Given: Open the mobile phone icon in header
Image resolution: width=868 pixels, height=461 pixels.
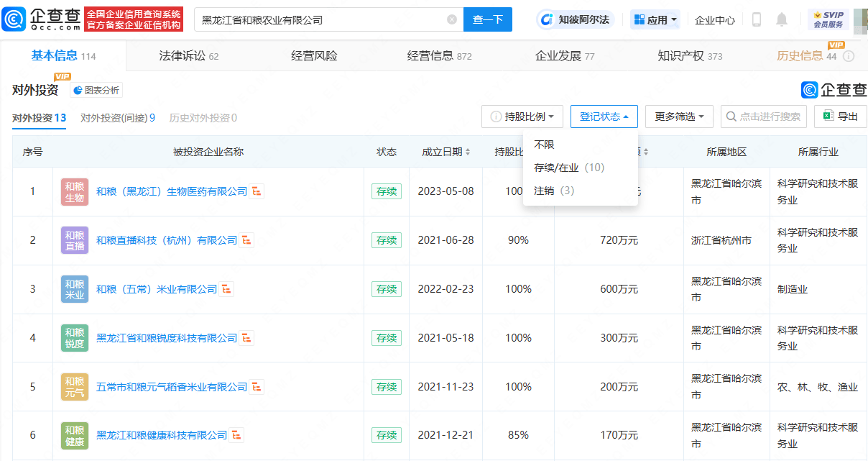Looking at the screenshot, I should 757,20.
